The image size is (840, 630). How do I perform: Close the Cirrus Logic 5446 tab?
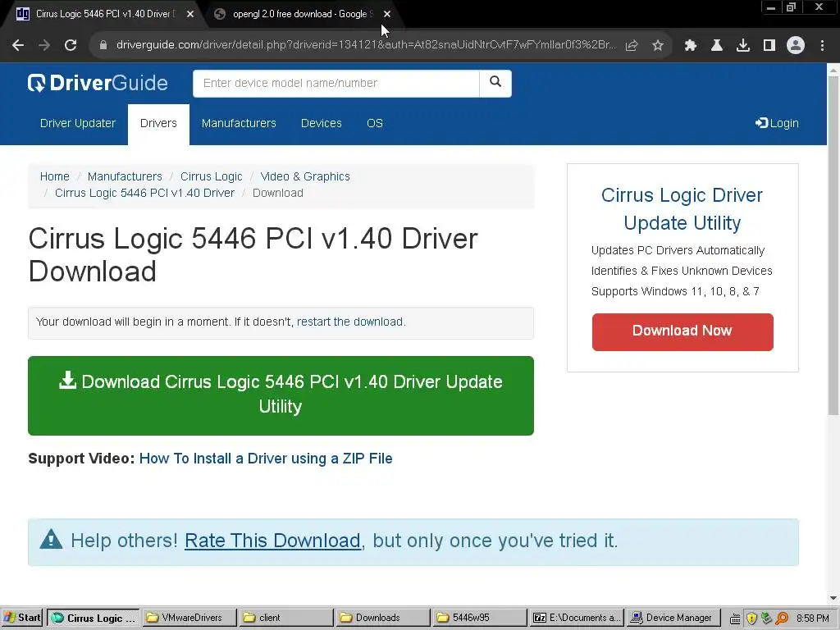[190, 15]
